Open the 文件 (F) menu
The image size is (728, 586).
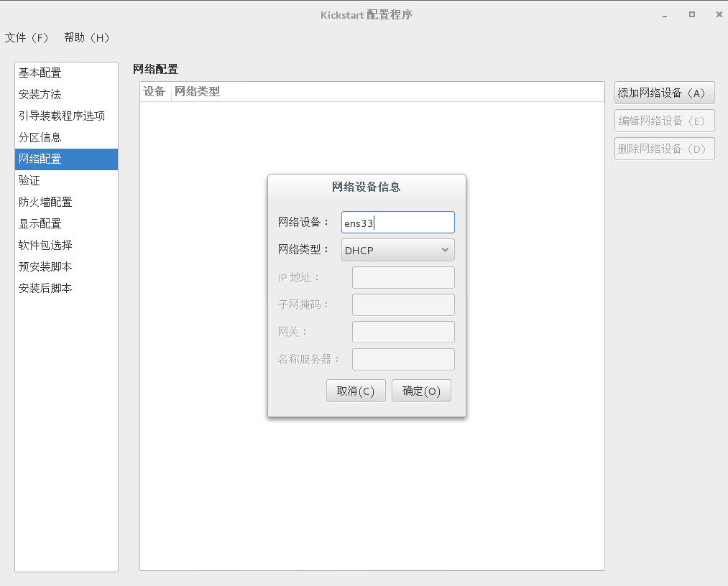point(27,37)
